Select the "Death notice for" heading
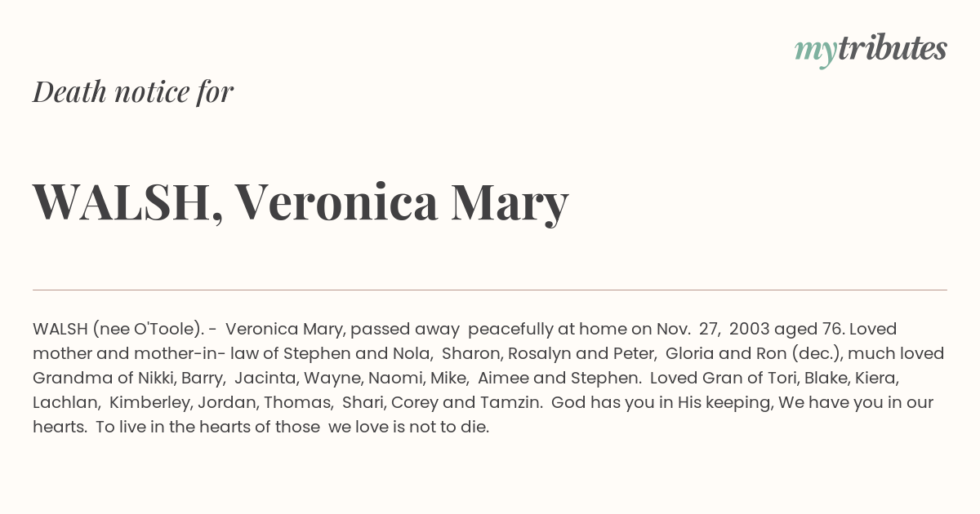Screen dimensions: 980x514 coord(133,91)
